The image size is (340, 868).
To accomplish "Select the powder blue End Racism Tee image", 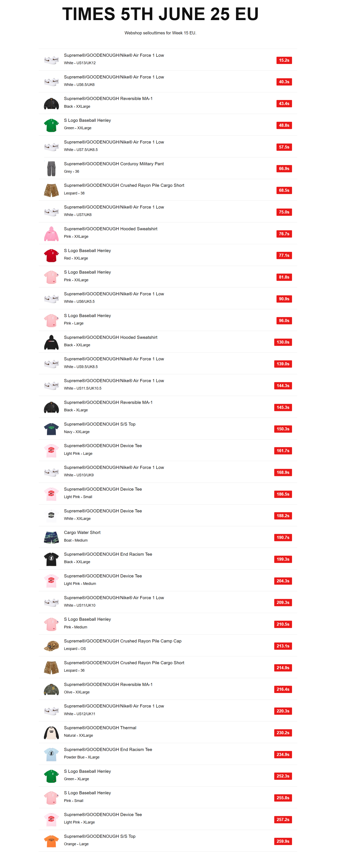I will (51, 755).
